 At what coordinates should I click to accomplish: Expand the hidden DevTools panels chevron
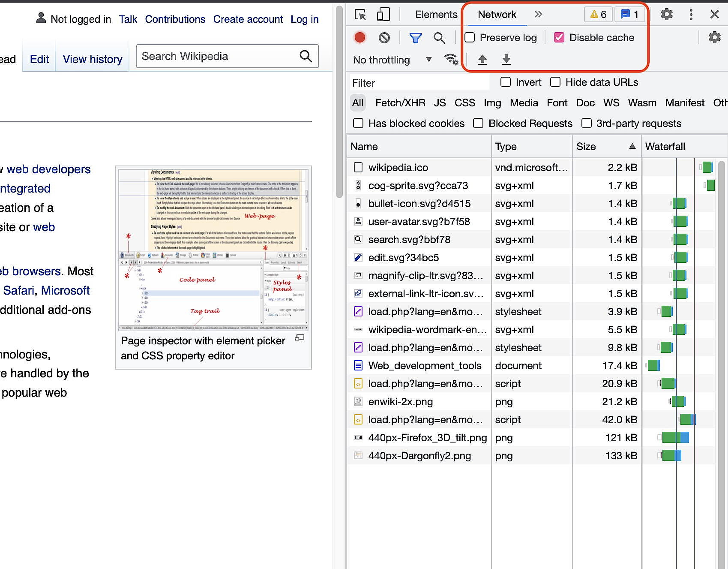pos(538,14)
